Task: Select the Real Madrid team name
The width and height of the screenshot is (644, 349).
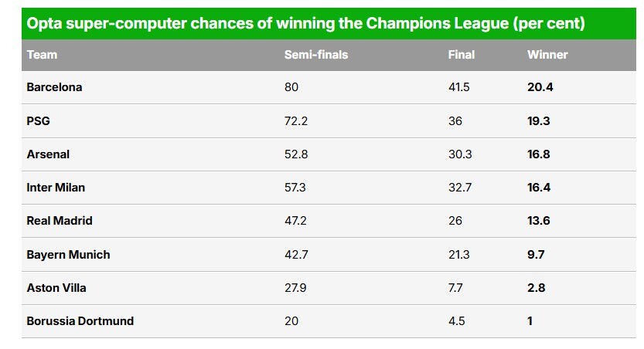Action: 60,221
